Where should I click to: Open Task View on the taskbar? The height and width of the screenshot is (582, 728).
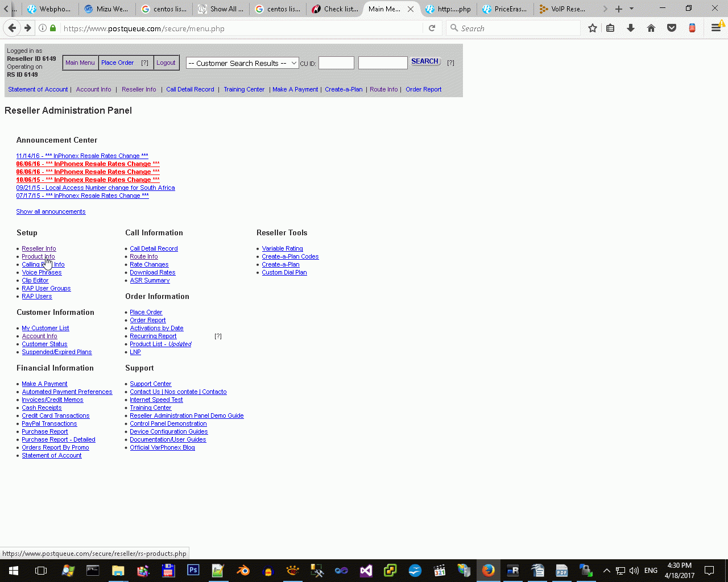[41, 571]
